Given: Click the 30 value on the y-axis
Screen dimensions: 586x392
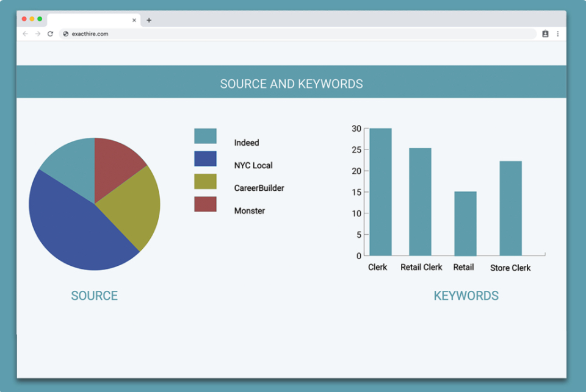Looking at the screenshot, I should 356,129.
